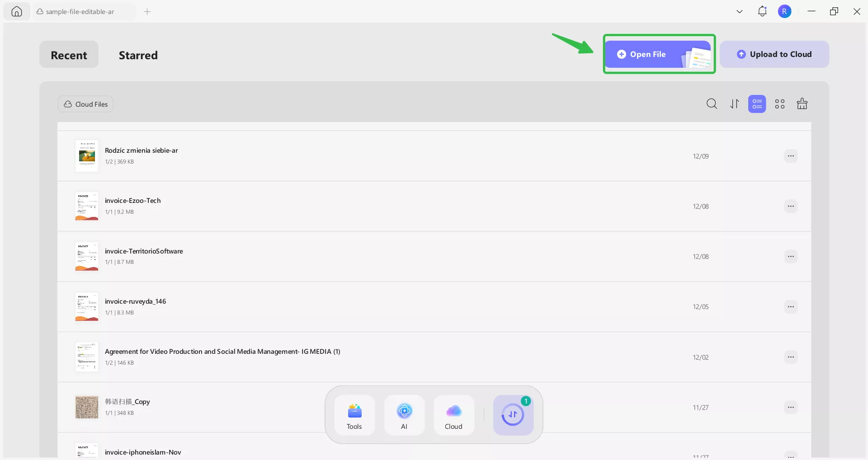Viewport: 868px width, 460px height.
Task: Open the 韩语扫描_Copy thumbnail
Action: coord(87,407)
